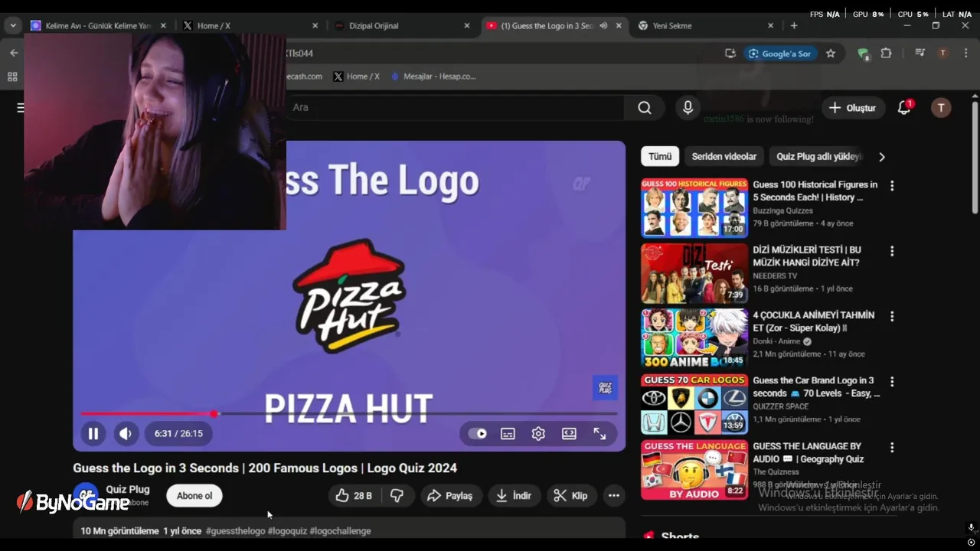Open the Chrome profile avatar T
The height and width of the screenshot is (551, 980).
(942, 53)
